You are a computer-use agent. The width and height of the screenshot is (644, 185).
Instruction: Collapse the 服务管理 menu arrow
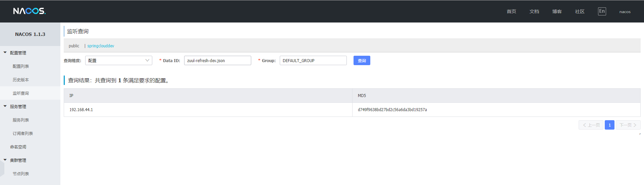click(x=5, y=106)
